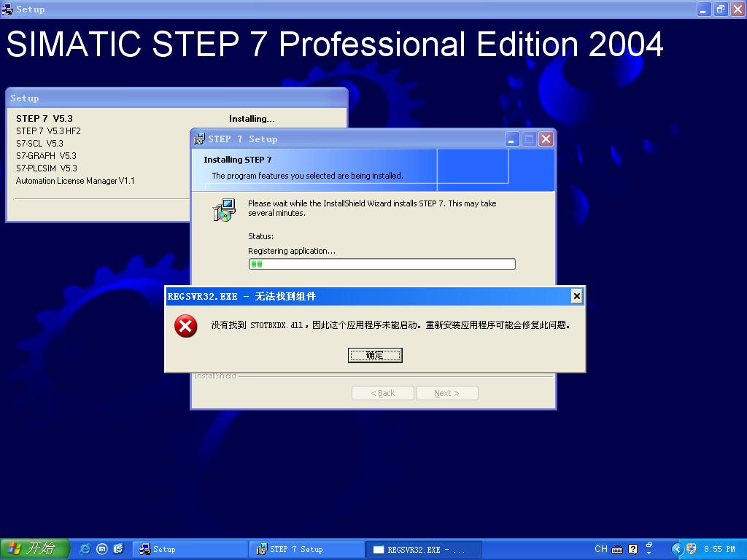Close the STEP 7 Setup window
Image resolution: width=747 pixels, height=560 pixels.
click(546, 139)
